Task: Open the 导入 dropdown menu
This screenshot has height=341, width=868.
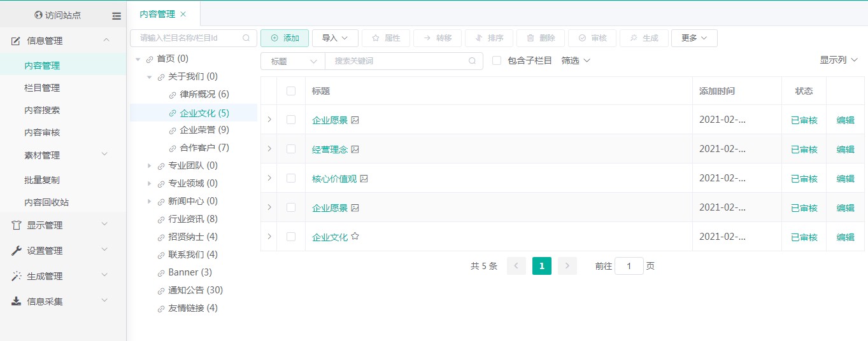Action: point(335,38)
